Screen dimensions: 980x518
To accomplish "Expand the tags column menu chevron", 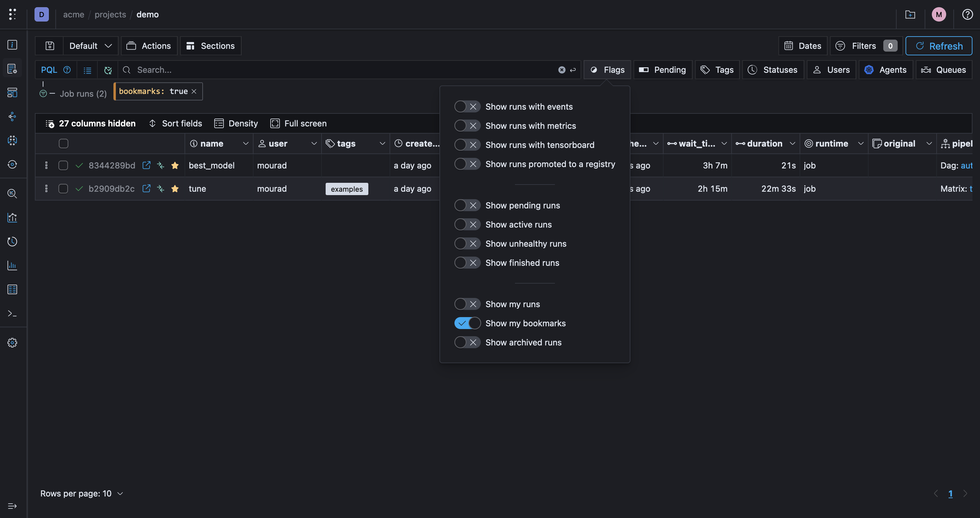I will [382, 144].
